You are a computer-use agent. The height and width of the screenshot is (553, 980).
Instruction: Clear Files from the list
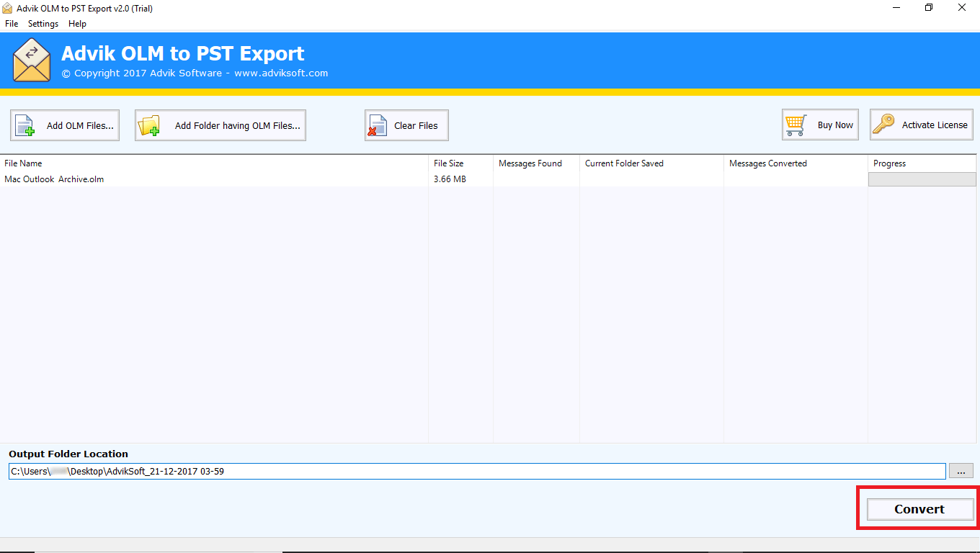pyautogui.click(x=406, y=125)
